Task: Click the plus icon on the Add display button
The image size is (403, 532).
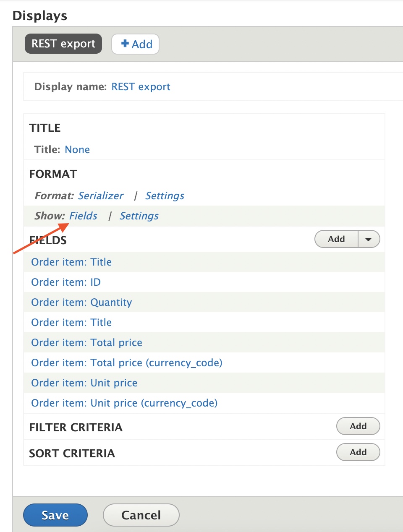Action: click(x=124, y=43)
